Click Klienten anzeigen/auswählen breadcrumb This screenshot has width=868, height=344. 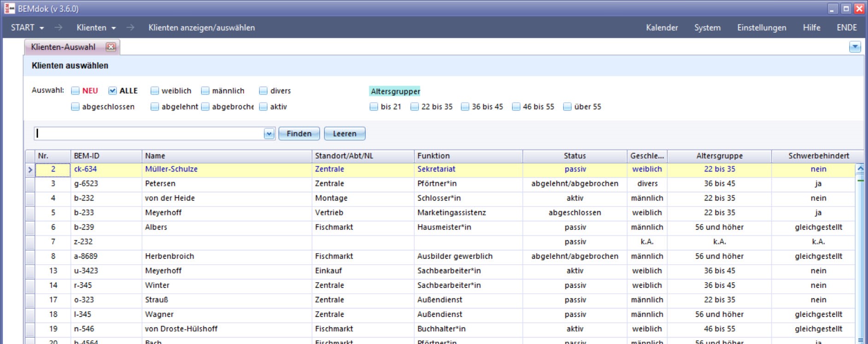(x=201, y=28)
